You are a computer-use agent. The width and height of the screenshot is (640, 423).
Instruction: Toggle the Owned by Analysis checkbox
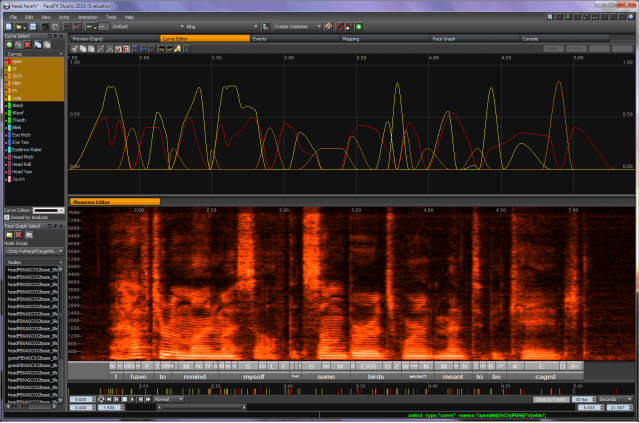(x=7, y=218)
